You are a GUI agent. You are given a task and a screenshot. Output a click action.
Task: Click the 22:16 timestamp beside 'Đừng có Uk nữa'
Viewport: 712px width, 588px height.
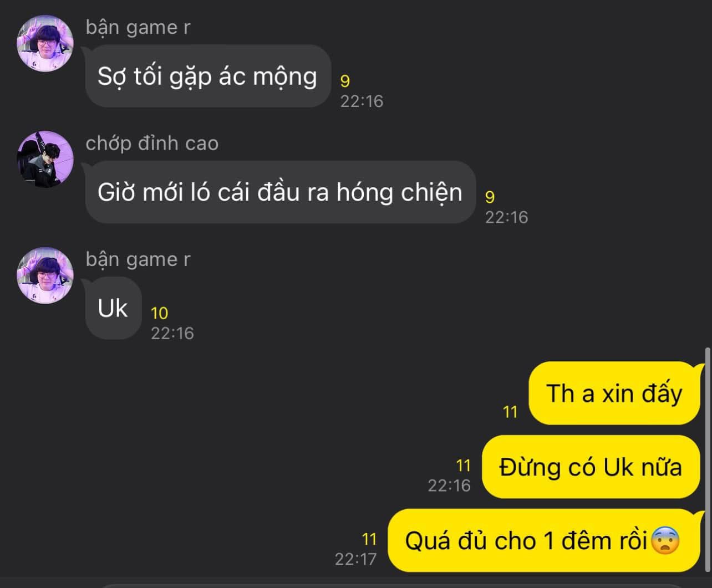(449, 485)
